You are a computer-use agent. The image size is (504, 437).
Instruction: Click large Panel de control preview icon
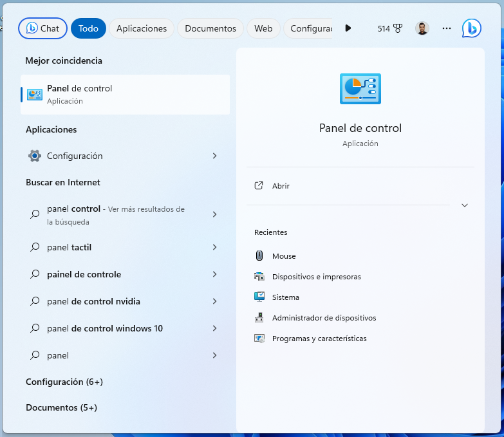[360, 89]
